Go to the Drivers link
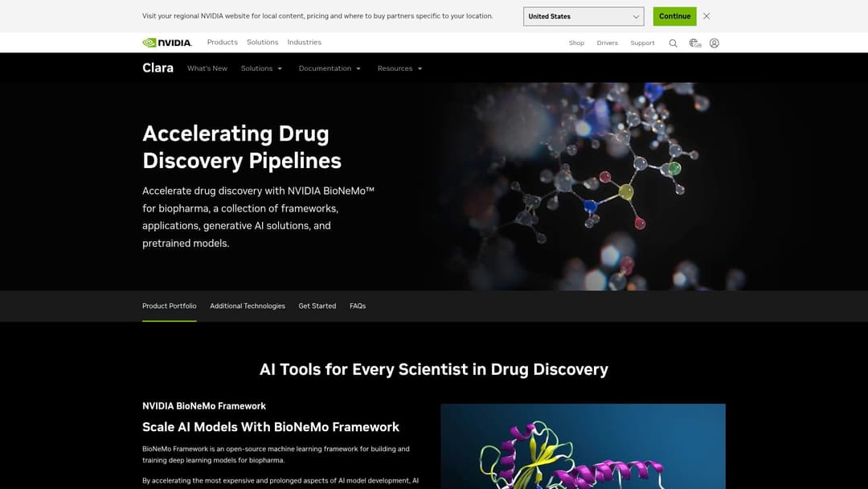This screenshot has height=489, width=868. pyautogui.click(x=608, y=43)
